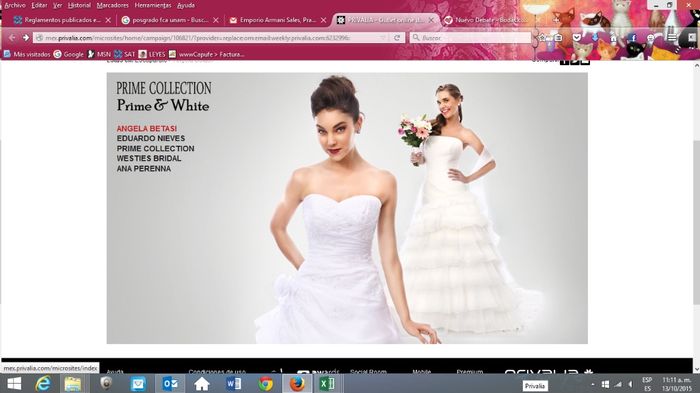Launch Internet Explorer from taskbar
Screen dimensions: 700x393
43,384
